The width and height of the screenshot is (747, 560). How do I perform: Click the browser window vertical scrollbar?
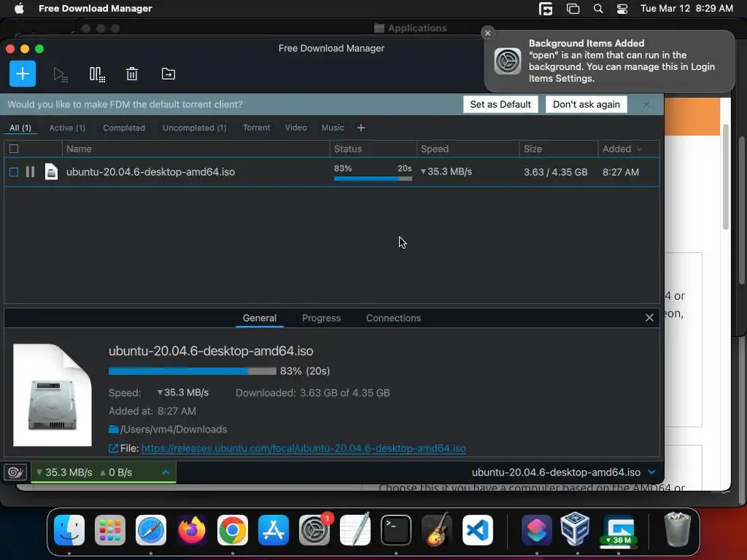pyautogui.click(x=726, y=176)
